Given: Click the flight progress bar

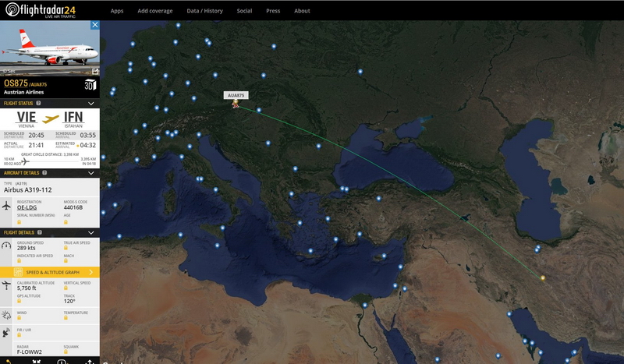Looking at the screenshot, I should click(50, 161).
